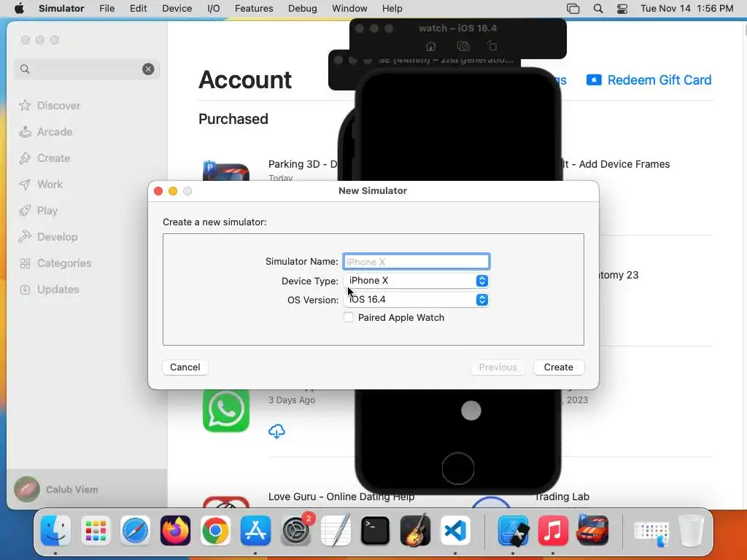Click screenshot icon in watch simulator toolbar
747x560 pixels.
463,46
